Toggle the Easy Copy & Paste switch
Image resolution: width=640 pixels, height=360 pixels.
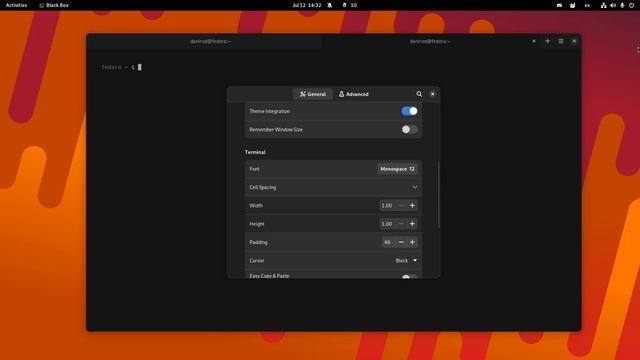[x=409, y=277]
